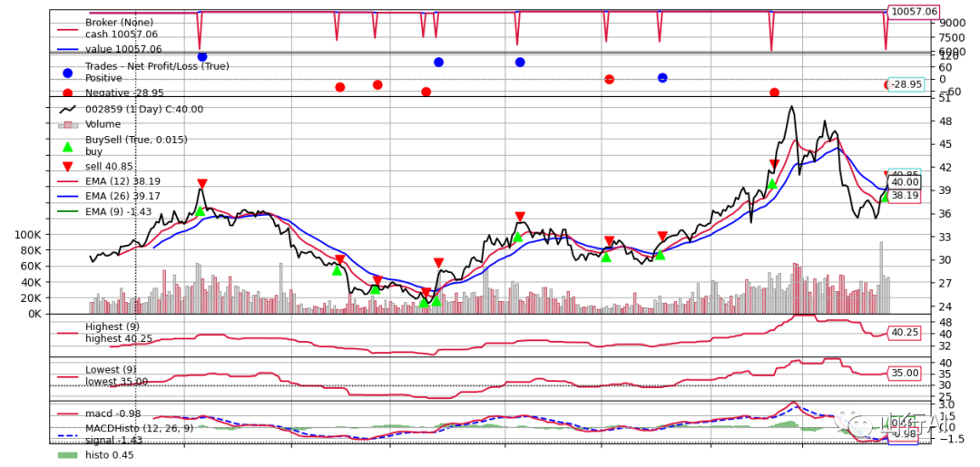The width and height of the screenshot is (980, 467).
Task: Click the -28.95 trades value tag
Action: pyautogui.click(x=906, y=83)
